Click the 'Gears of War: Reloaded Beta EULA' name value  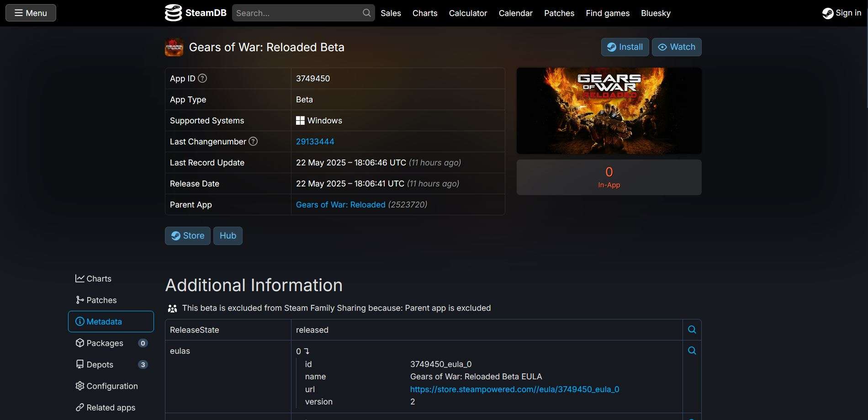pos(476,377)
